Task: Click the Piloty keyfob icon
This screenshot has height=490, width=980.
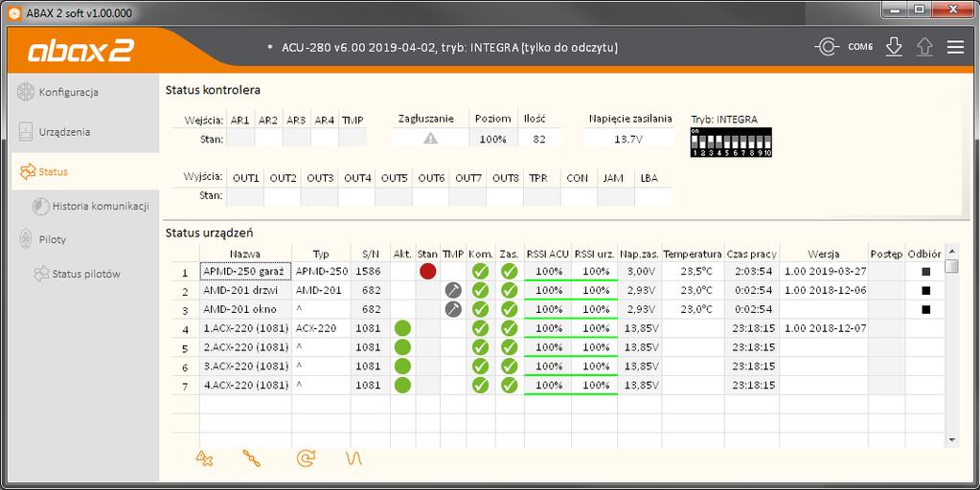Action: (25, 239)
